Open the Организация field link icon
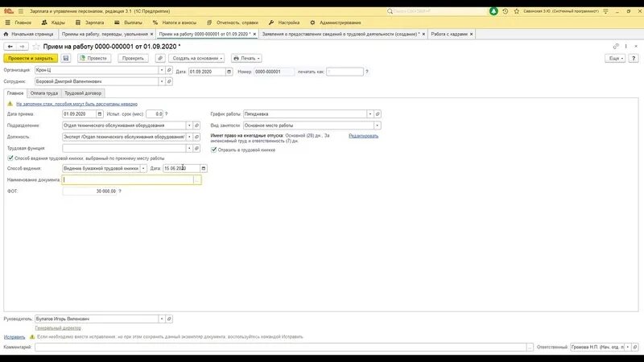This screenshot has height=362, width=644. (x=169, y=70)
